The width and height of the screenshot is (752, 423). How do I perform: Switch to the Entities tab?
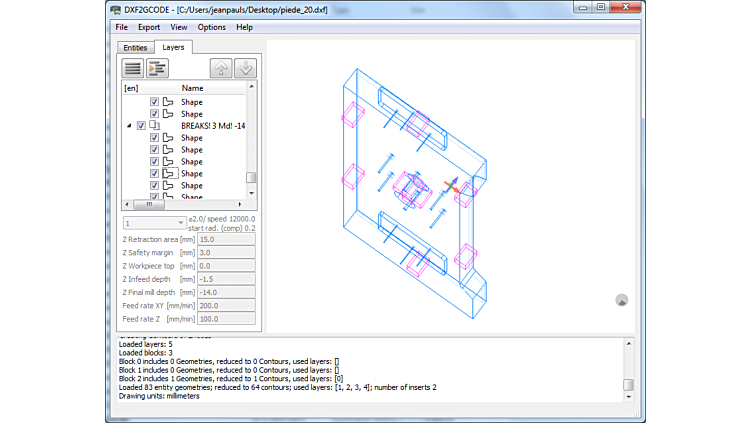(x=134, y=47)
